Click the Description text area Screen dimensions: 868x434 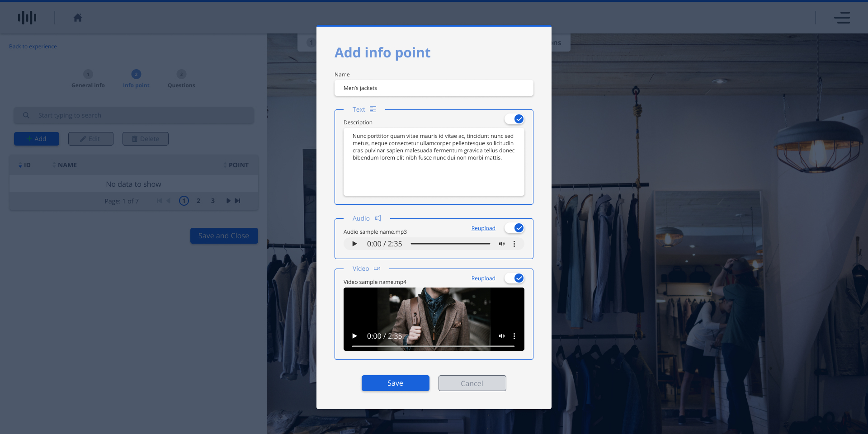coord(434,162)
